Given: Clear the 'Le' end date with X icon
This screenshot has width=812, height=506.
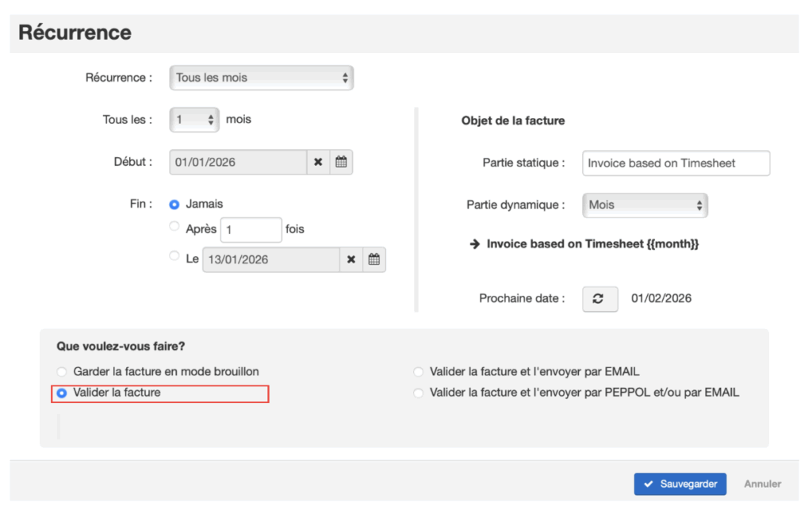Looking at the screenshot, I should [x=351, y=259].
